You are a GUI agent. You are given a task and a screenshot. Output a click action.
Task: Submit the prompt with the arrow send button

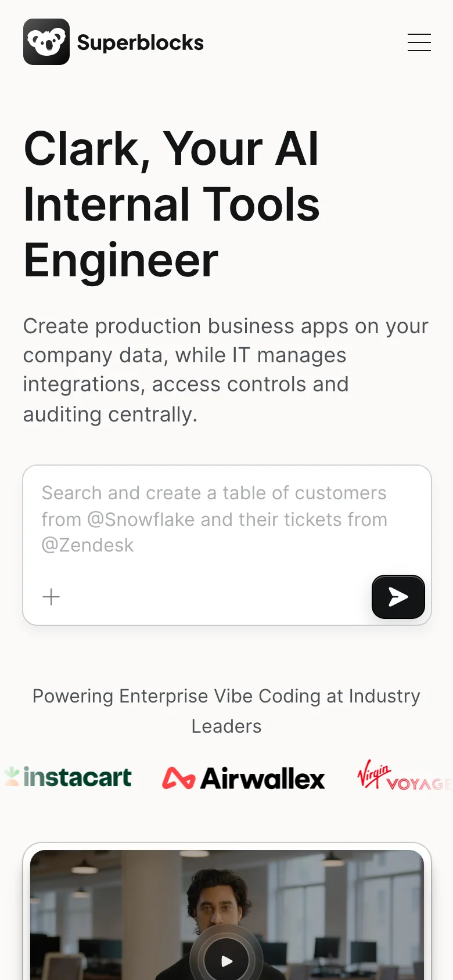(x=398, y=597)
